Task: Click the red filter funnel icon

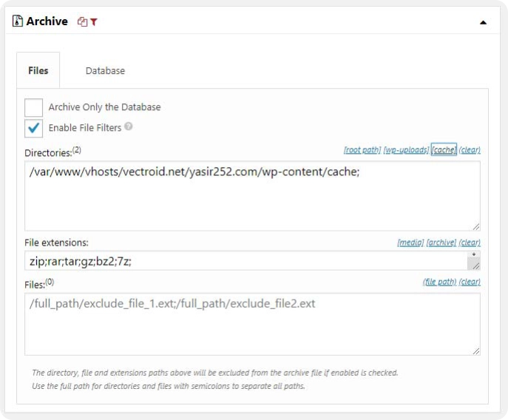Action: (x=94, y=21)
